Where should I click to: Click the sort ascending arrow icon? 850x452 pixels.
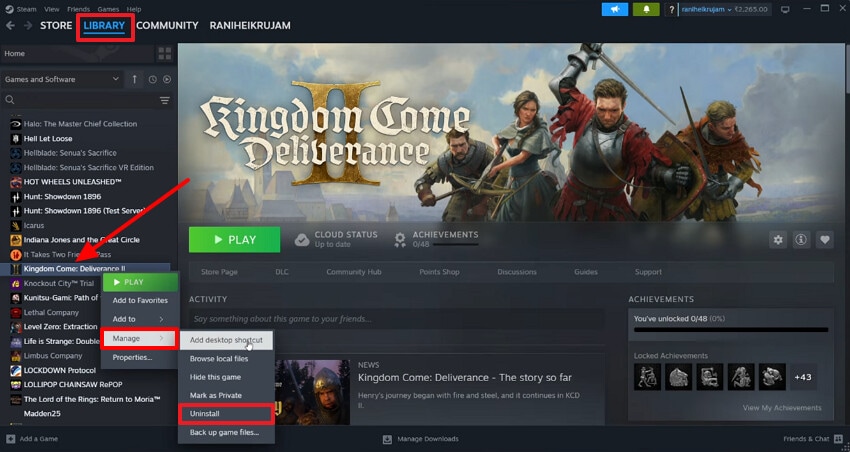(134, 79)
